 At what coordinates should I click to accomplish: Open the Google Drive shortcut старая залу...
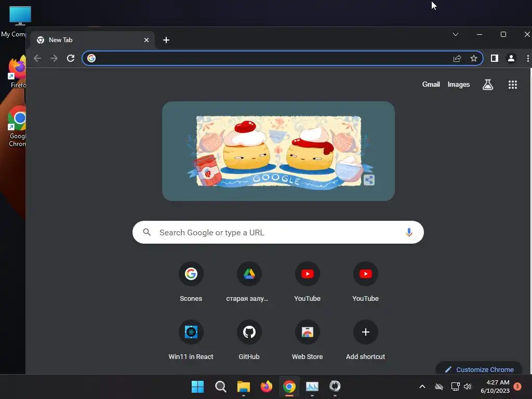point(249,282)
